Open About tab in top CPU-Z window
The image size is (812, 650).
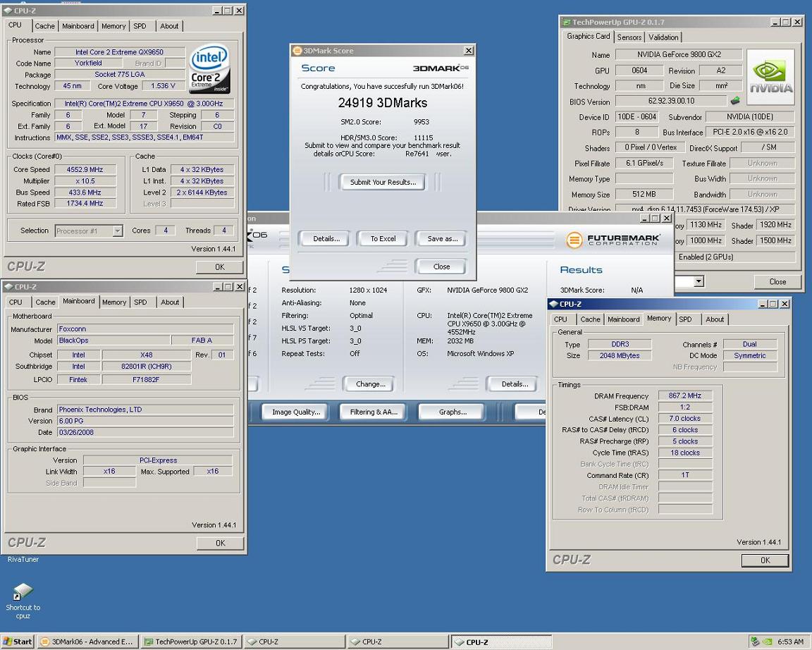pos(169,26)
